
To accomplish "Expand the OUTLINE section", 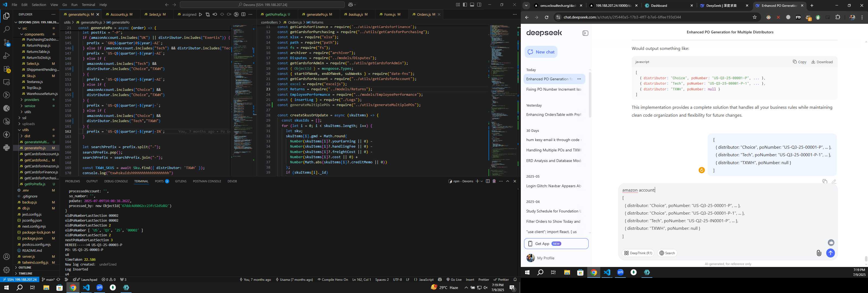I will 25,268.
